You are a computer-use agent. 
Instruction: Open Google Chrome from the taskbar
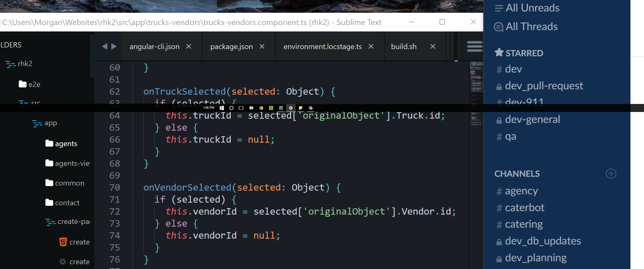tap(261, 108)
